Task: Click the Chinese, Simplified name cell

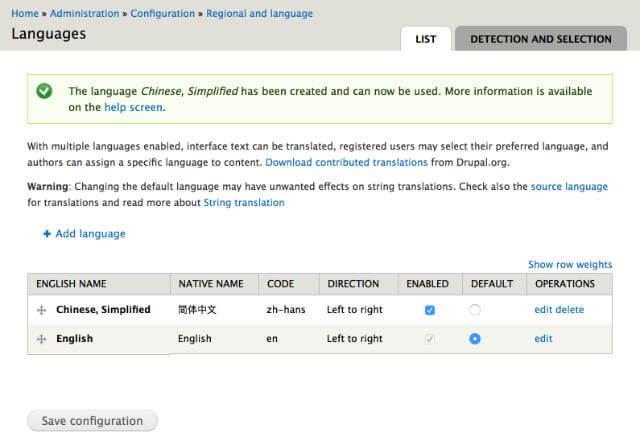Action: 103,310
